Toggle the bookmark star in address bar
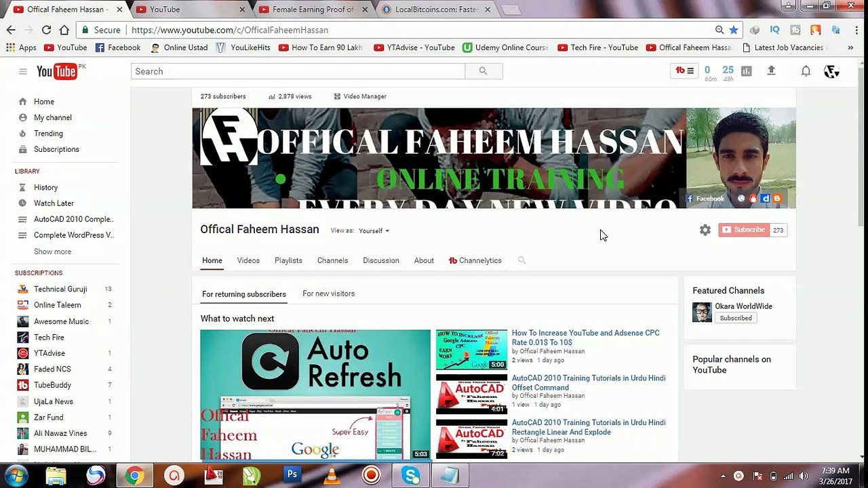The height and width of the screenshot is (488, 868). (x=734, y=30)
